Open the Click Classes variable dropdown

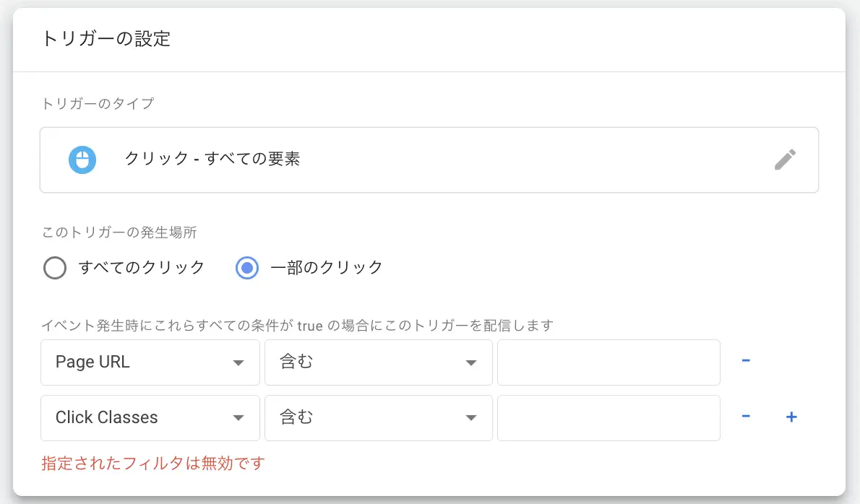click(150, 418)
